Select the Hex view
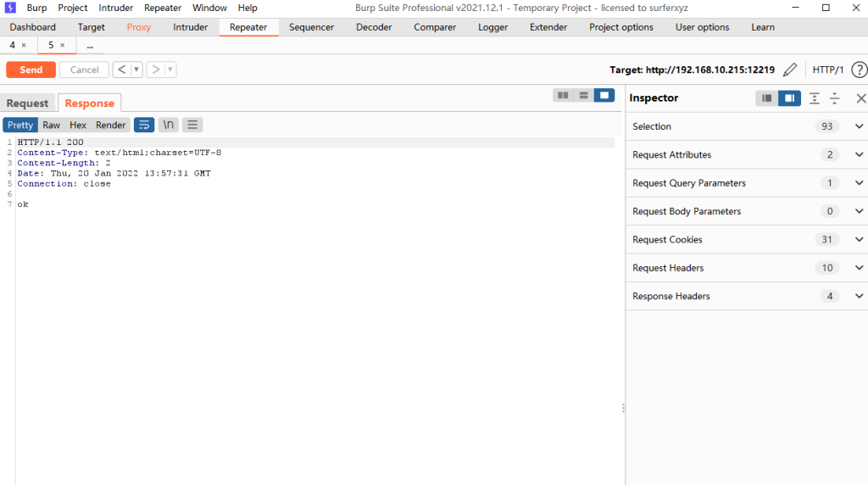868x485 pixels. point(77,125)
